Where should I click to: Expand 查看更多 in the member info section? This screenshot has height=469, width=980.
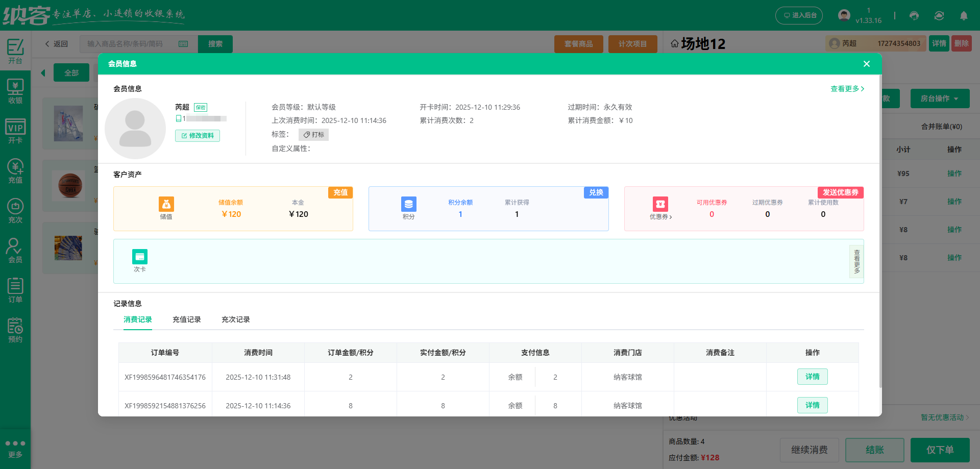coord(847,88)
